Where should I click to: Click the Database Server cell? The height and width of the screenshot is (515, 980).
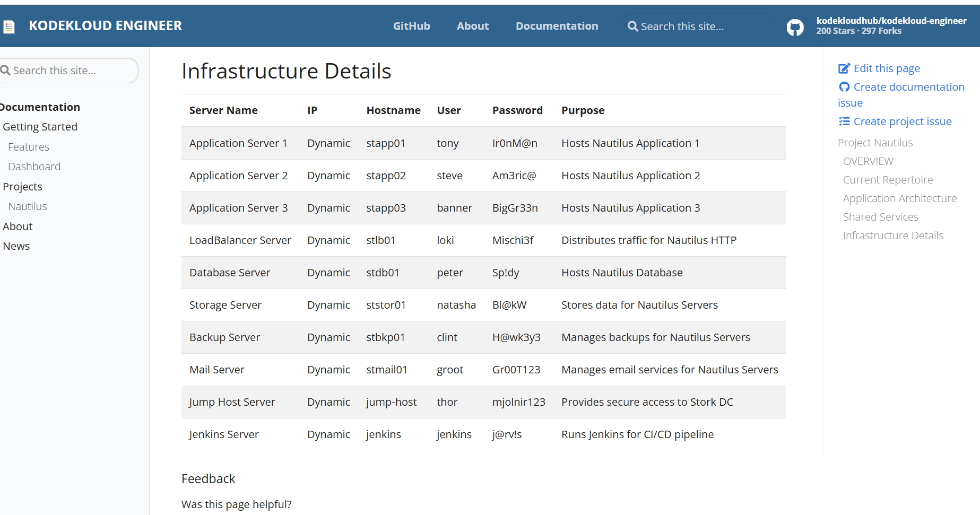[x=230, y=273]
